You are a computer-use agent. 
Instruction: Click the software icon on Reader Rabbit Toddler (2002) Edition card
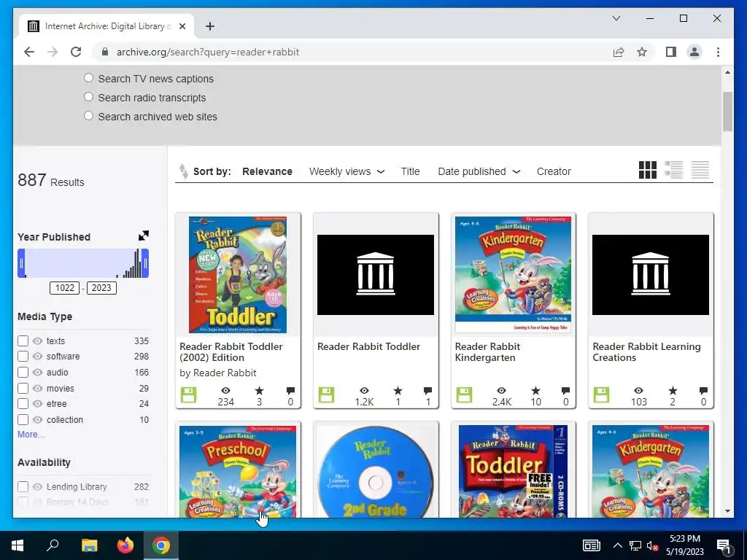click(x=188, y=394)
